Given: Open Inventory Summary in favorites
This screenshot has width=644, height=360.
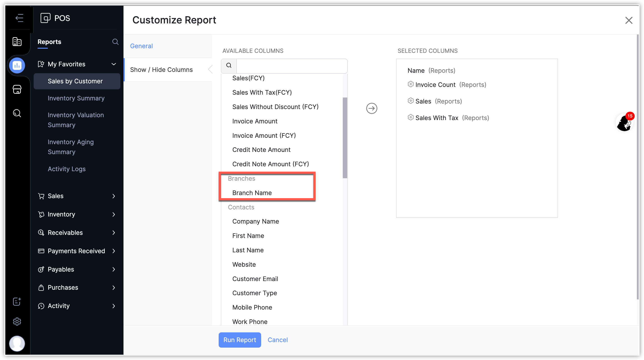Looking at the screenshot, I should click(x=76, y=98).
